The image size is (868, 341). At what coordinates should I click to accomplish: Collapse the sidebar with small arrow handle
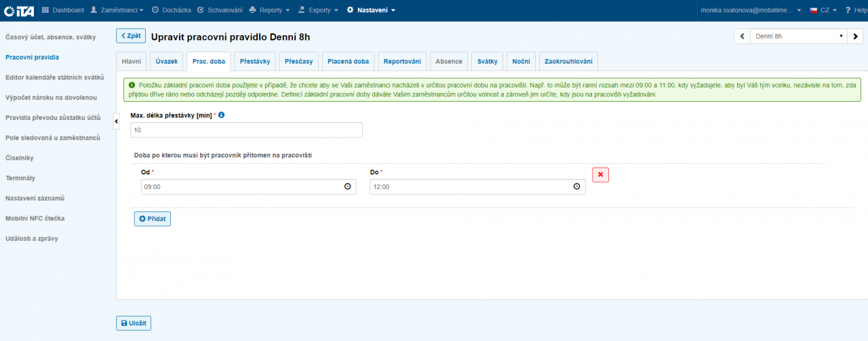point(116,121)
